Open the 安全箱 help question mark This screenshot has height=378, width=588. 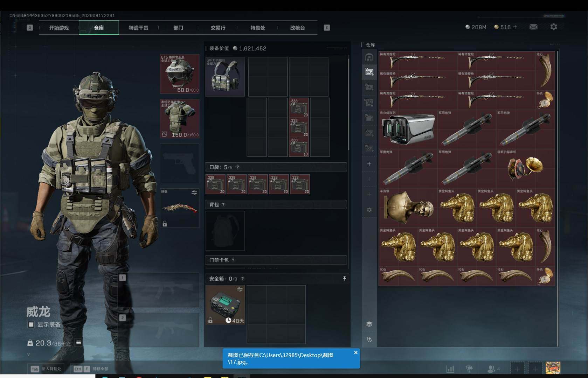(x=243, y=279)
